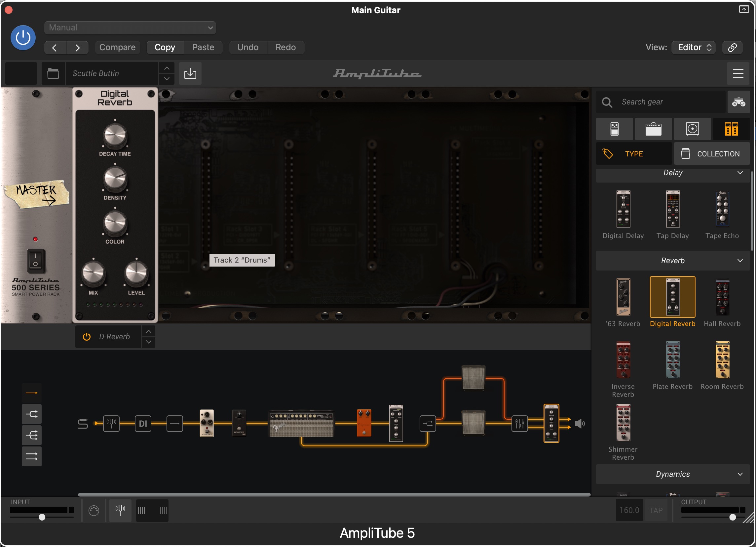756x547 pixels.
Task: Click the LEVEL knob
Action: (136, 273)
